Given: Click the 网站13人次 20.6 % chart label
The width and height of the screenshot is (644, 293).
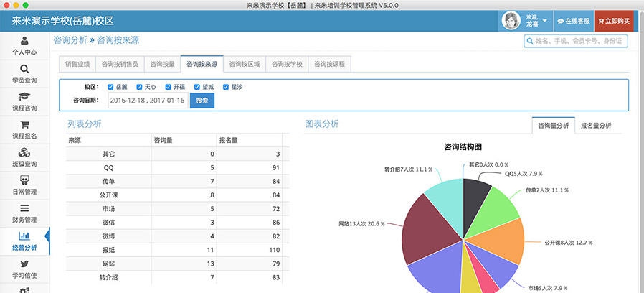Looking at the screenshot, I should pos(362,224).
